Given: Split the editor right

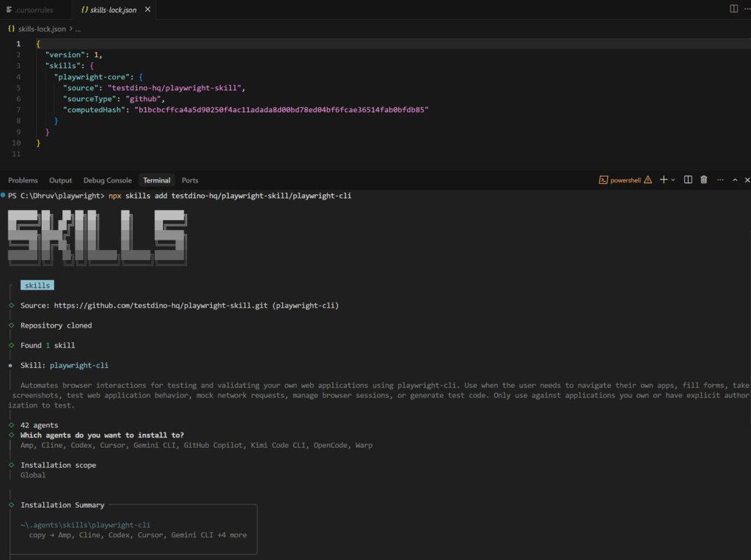Looking at the screenshot, I should [733, 9].
